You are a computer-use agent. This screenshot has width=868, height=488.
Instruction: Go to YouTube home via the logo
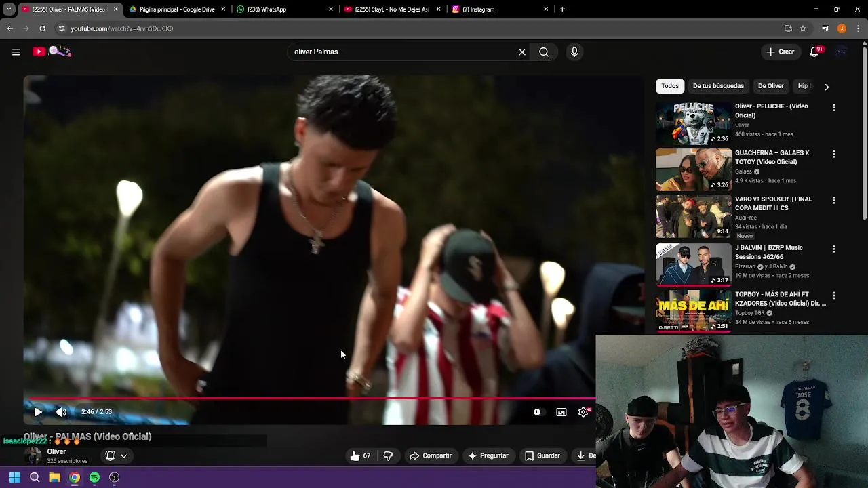[x=52, y=52]
